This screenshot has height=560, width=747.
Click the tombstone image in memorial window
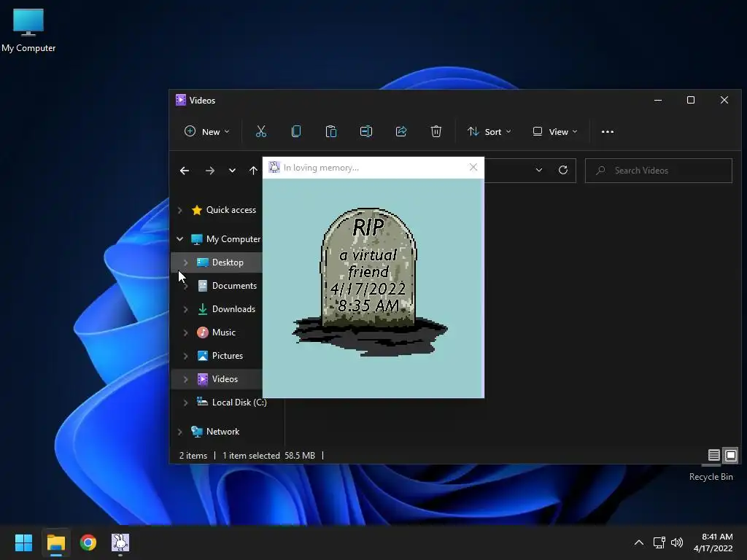tap(370, 282)
